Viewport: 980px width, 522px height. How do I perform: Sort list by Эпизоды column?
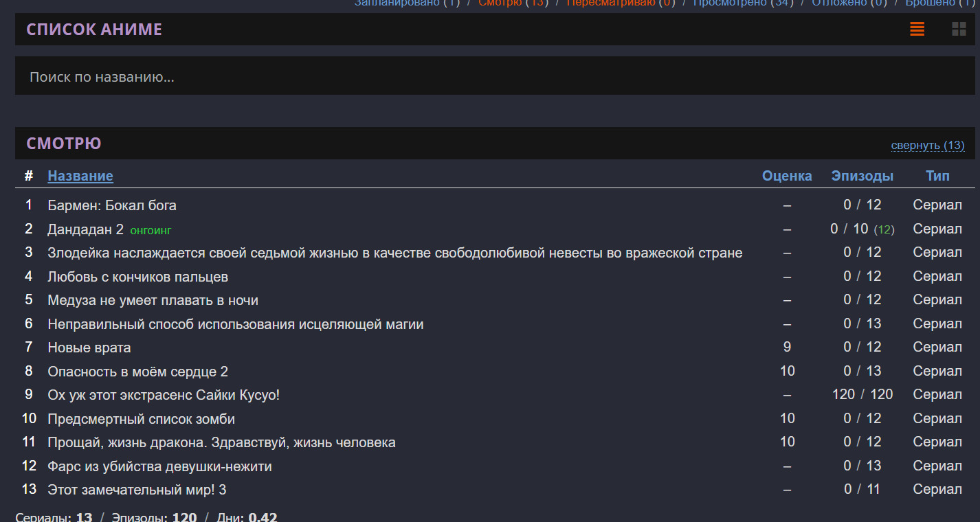click(x=862, y=176)
